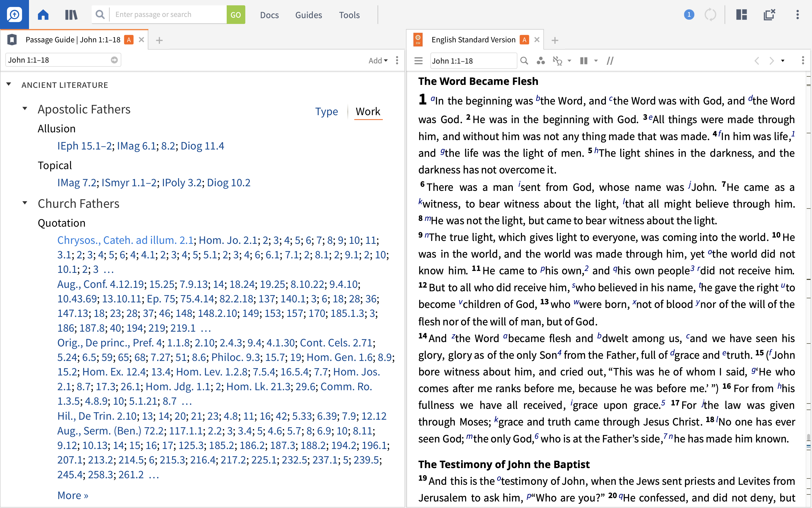Go back in ESV navigation history

[757, 61]
